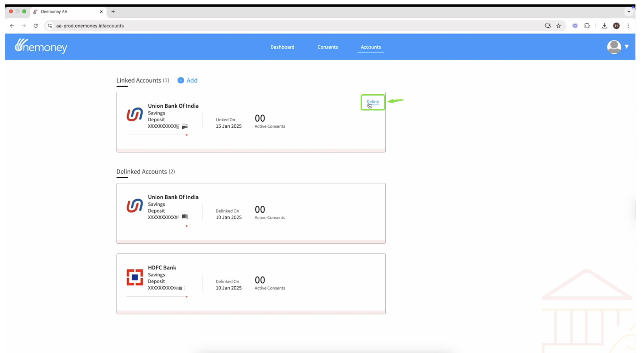Open a new browser tab

point(113,12)
